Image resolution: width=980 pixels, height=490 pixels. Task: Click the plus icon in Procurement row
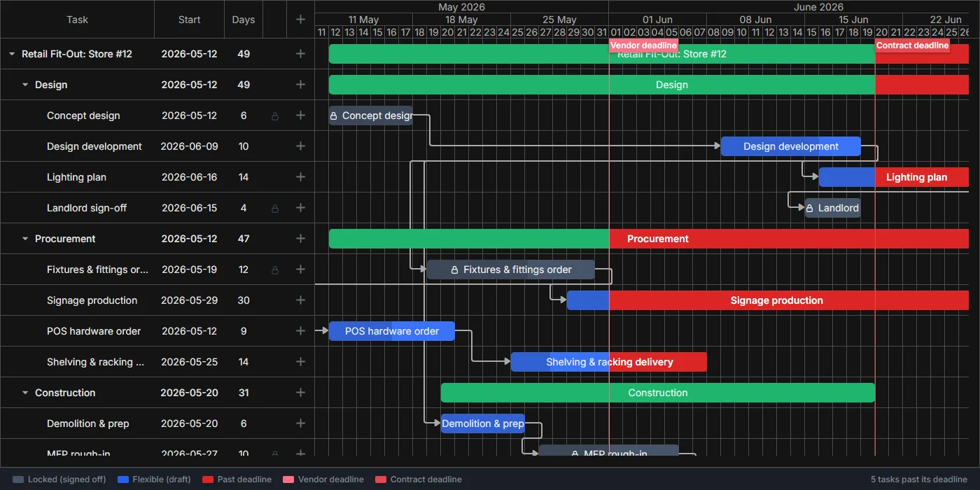click(x=300, y=239)
